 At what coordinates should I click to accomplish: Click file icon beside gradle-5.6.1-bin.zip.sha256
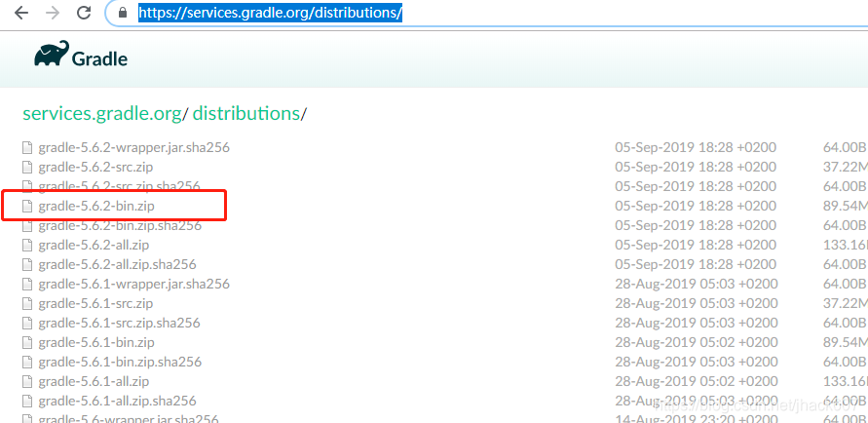26,363
